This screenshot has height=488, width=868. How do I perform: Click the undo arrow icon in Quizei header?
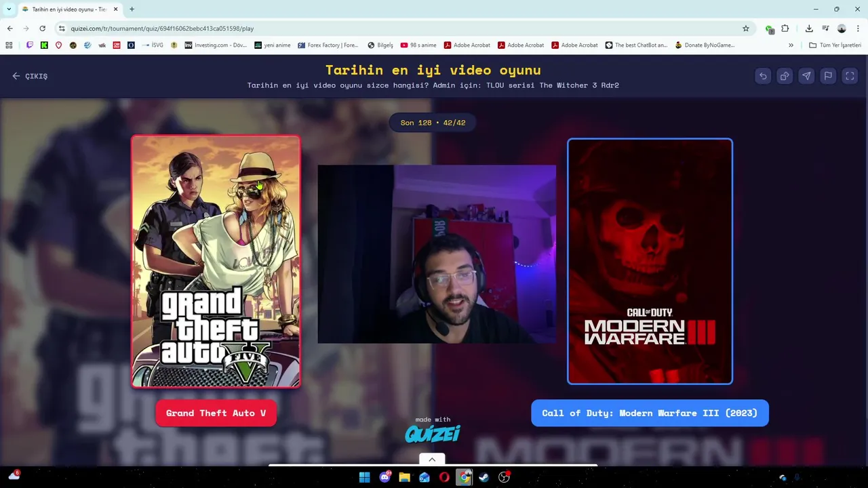(763, 76)
